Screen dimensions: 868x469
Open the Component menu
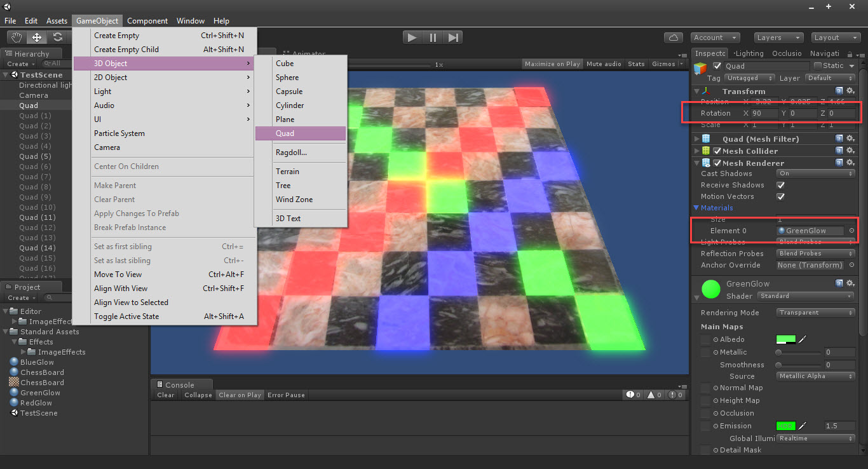point(147,21)
